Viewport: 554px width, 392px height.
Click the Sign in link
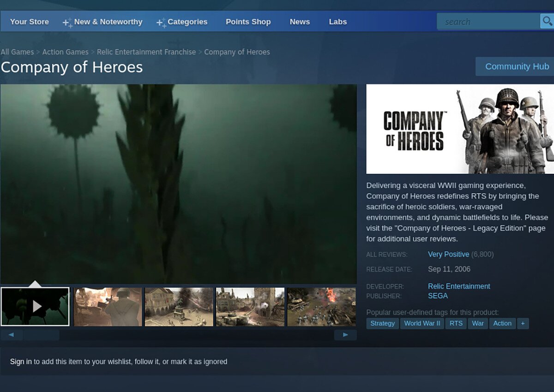(21, 362)
